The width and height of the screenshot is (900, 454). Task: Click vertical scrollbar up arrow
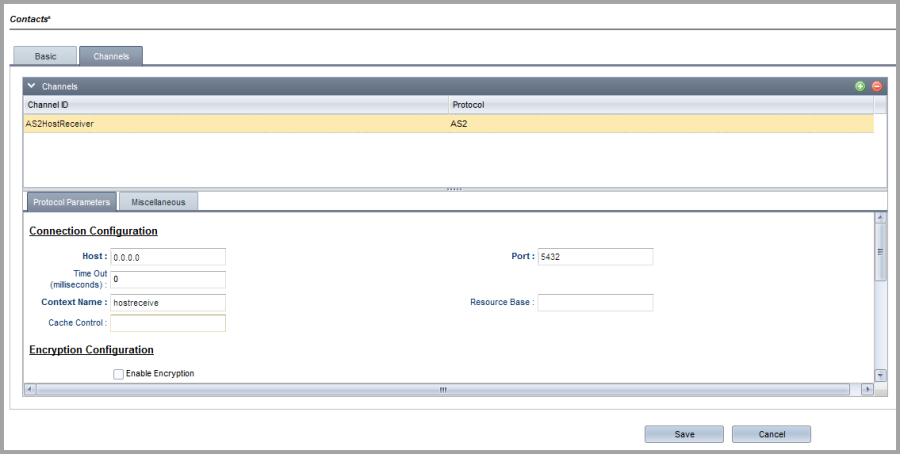(x=880, y=218)
